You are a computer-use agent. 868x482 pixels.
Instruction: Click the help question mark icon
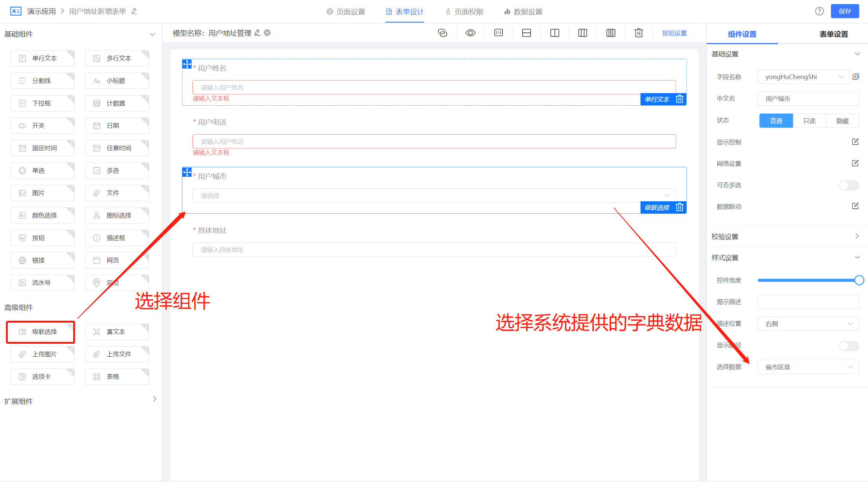point(819,11)
